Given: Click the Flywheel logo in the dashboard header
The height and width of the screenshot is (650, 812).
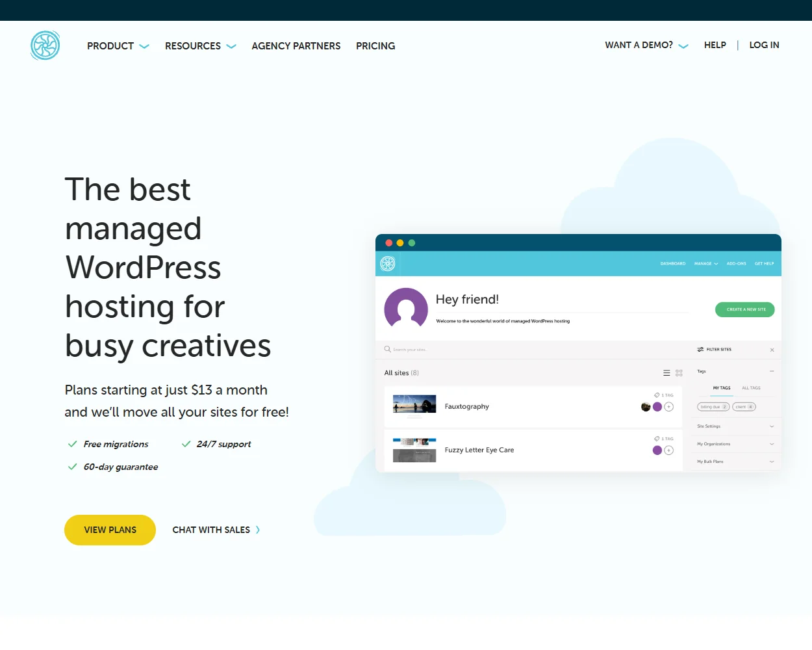Looking at the screenshot, I should pos(388,263).
